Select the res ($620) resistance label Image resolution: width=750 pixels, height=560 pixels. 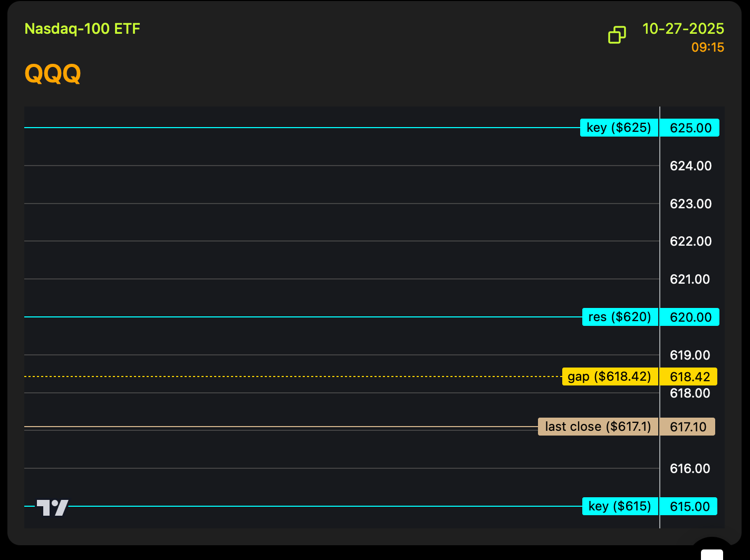click(x=620, y=317)
